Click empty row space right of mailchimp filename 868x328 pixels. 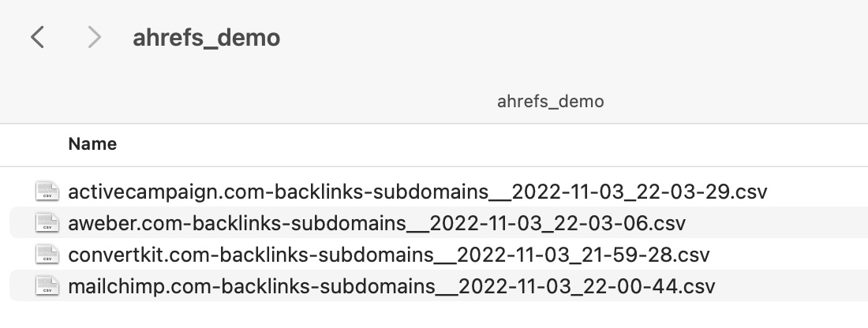(x=791, y=286)
